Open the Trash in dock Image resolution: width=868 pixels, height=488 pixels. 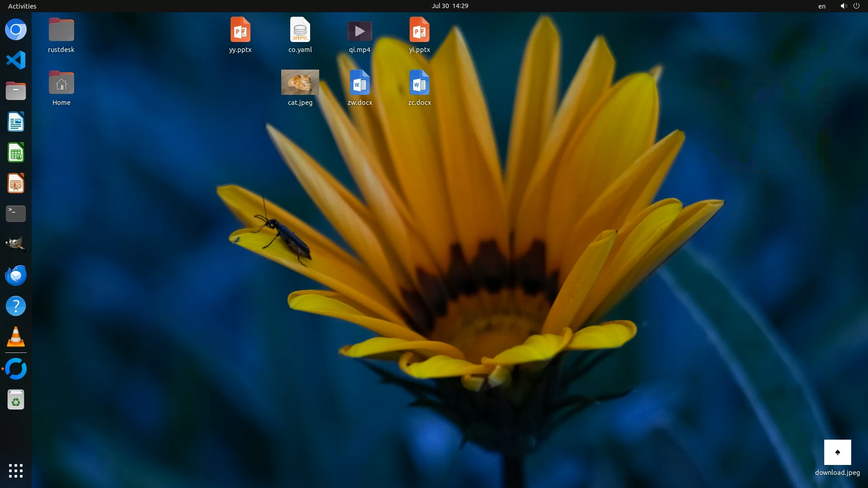coord(16,400)
